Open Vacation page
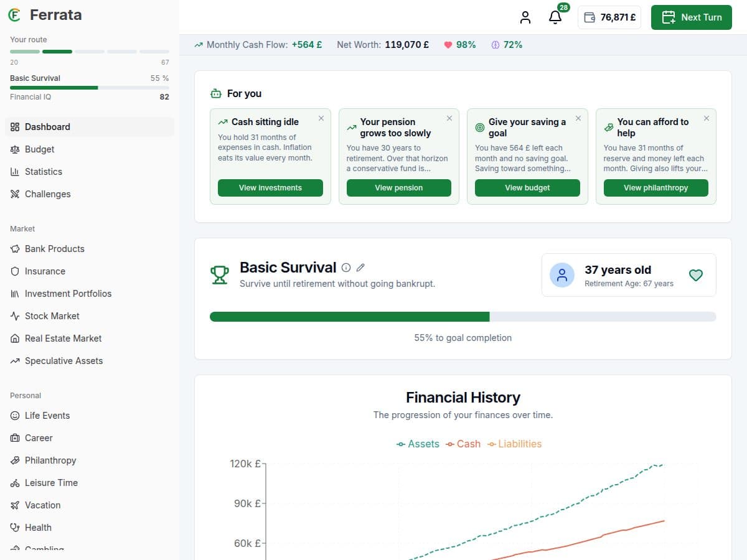The height and width of the screenshot is (560, 747). click(x=90, y=505)
